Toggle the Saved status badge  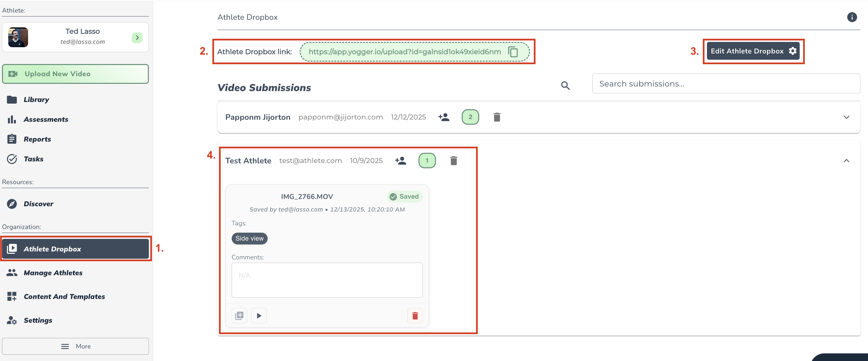[404, 196]
